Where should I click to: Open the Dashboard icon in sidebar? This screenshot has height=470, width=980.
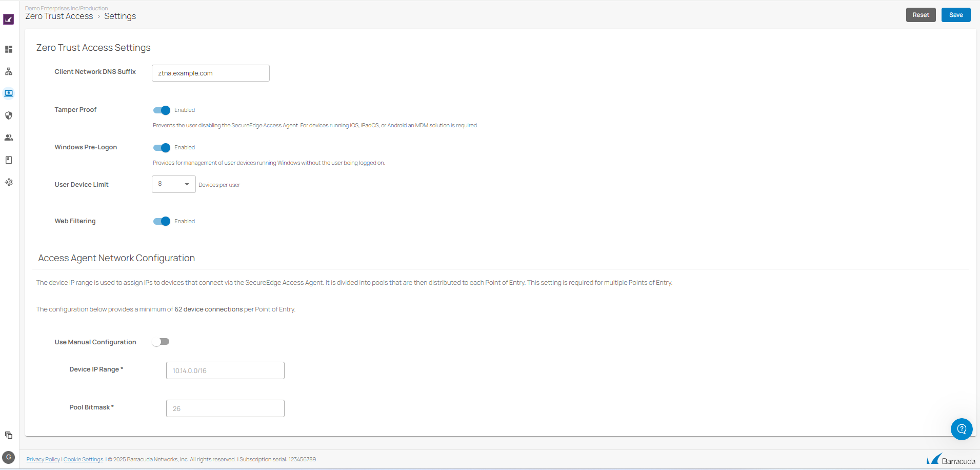coord(9,49)
